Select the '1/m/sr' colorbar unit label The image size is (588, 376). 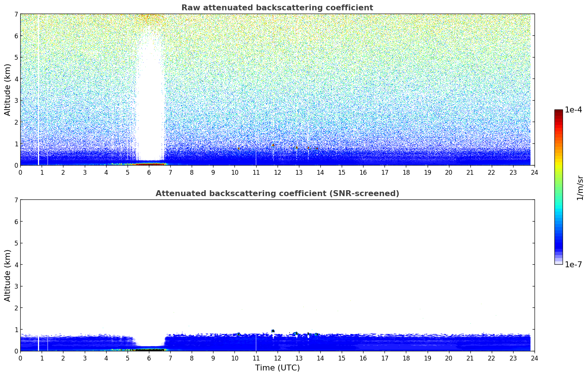pyautogui.click(x=580, y=188)
